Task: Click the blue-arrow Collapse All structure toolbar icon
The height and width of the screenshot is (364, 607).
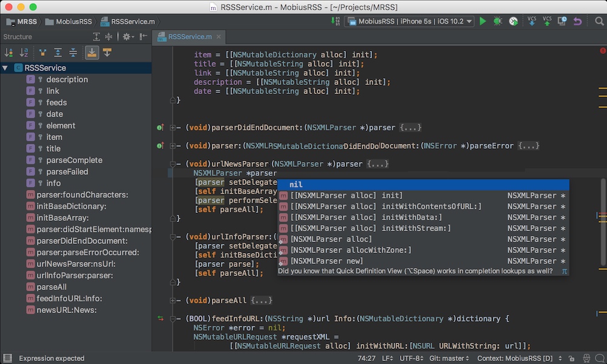Action: point(73,53)
